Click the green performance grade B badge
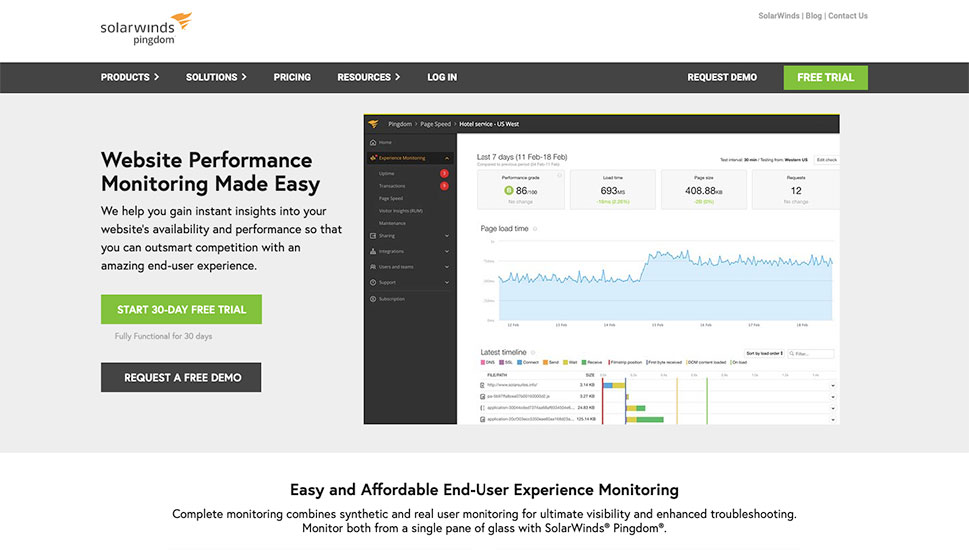The width and height of the screenshot is (969, 550). (509, 190)
